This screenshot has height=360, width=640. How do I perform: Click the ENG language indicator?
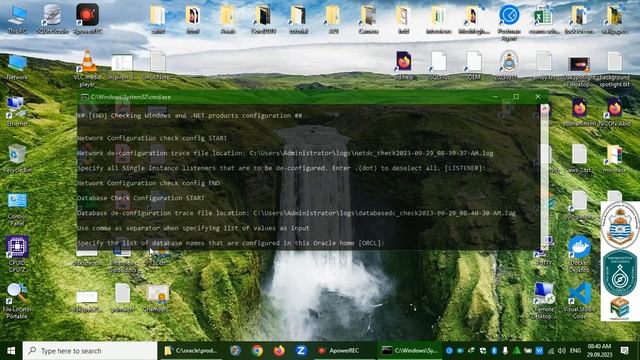point(576,351)
